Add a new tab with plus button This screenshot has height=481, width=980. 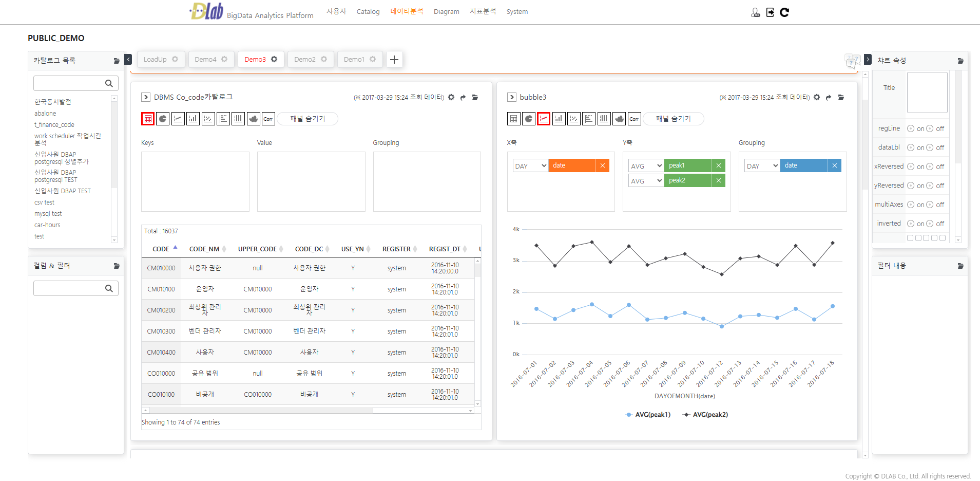394,60
